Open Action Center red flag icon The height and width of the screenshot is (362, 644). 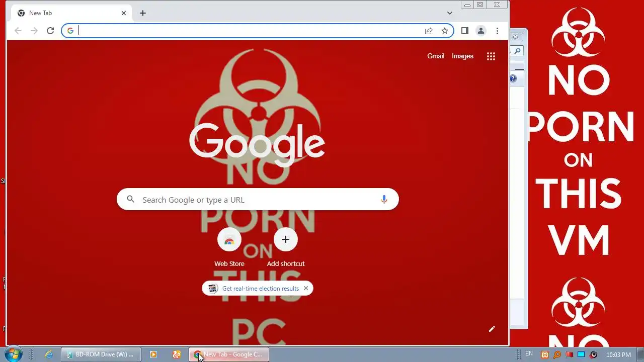click(569, 355)
